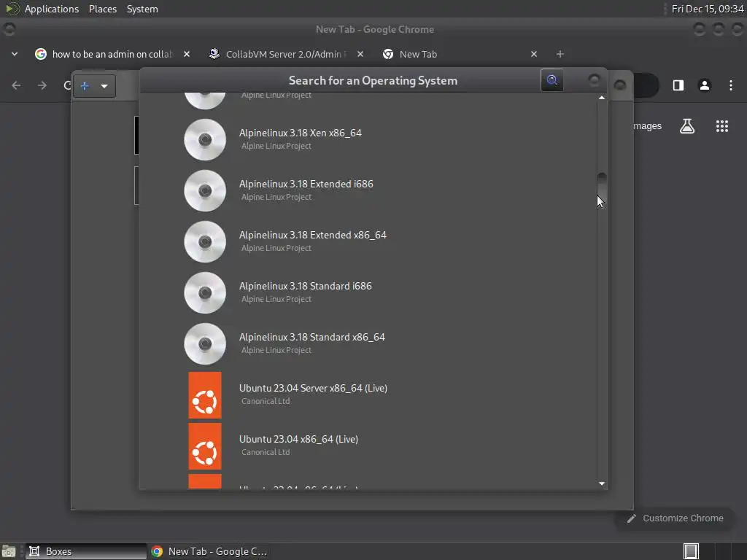Open the Places menu
The width and height of the screenshot is (747, 560).
tap(103, 9)
